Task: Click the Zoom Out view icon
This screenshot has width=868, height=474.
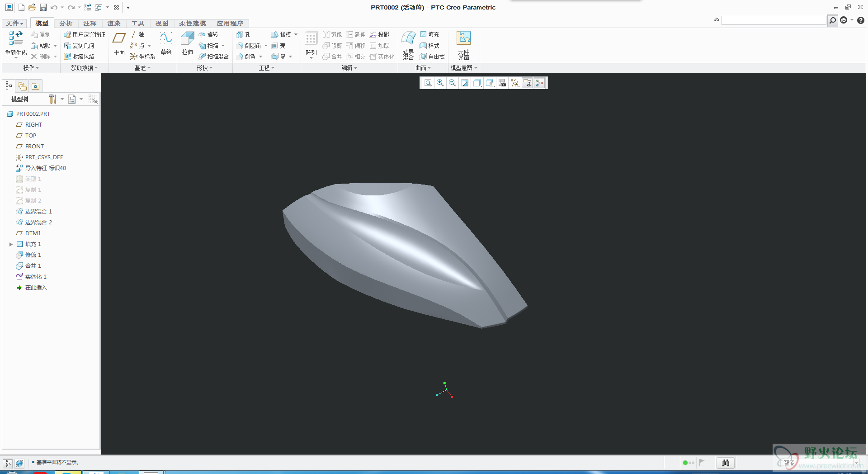Action: pyautogui.click(x=452, y=83)
